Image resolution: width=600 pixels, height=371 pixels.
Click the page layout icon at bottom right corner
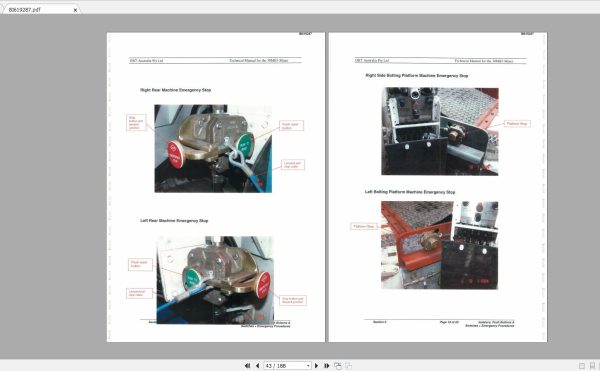click(592, 366)
